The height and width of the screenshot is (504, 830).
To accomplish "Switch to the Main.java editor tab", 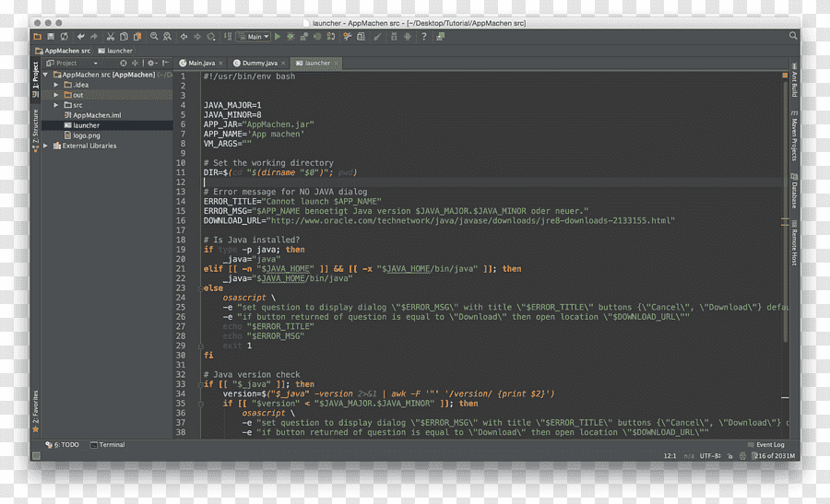I will (201, 63).
